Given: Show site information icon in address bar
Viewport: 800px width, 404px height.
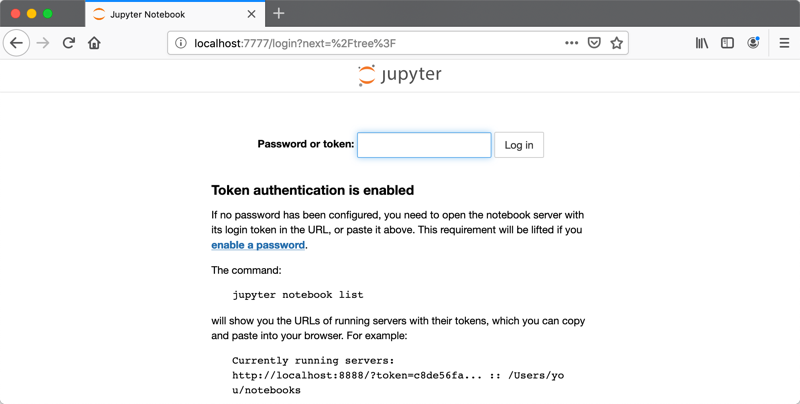Looking at the screenshot, I should [181, 43].
